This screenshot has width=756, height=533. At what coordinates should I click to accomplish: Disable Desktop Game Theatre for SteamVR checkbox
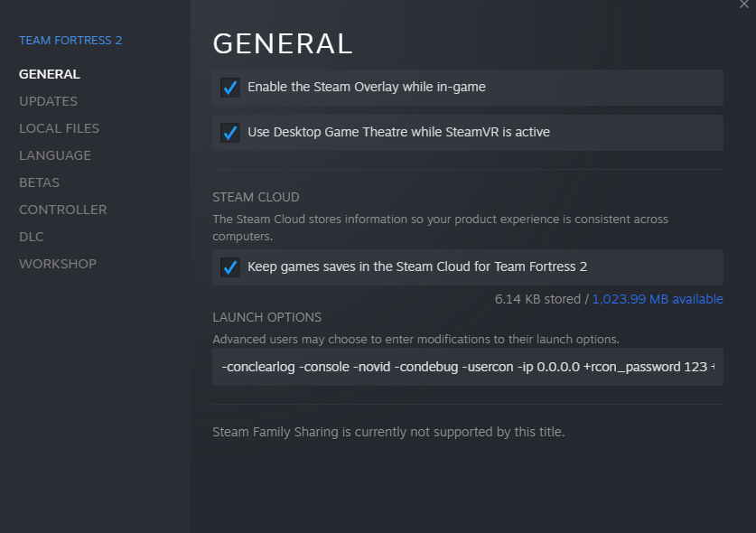(229, 133)
